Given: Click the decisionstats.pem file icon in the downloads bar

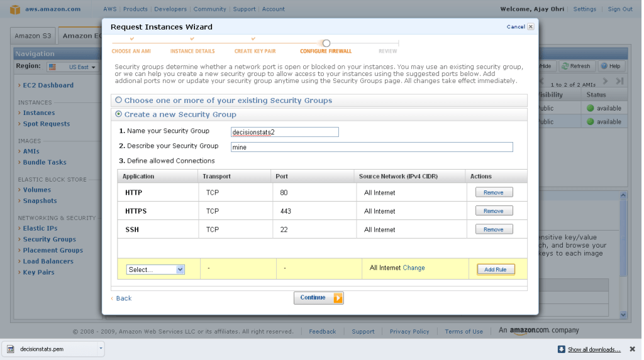Looking at the screenshot, I should [x=11, y=349].
